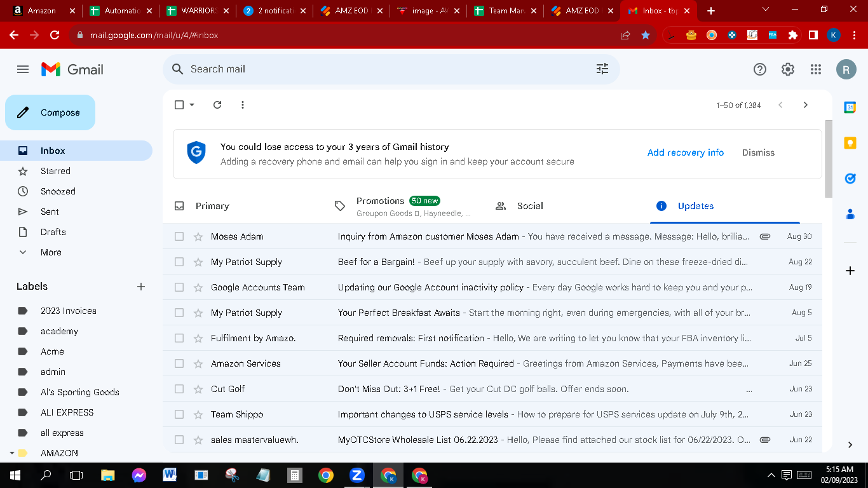Open Google Tasks in the side panel
Viewport: 868px width, 488px height.
pos(850,179)
